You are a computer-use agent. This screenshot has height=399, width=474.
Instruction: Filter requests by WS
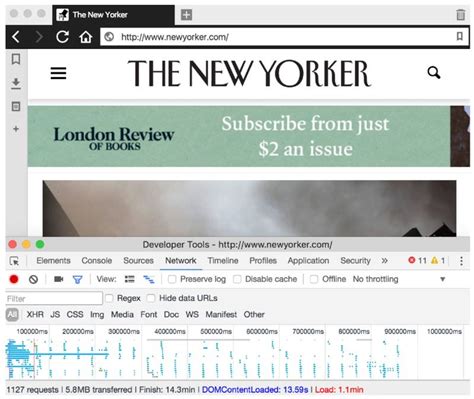click(192, 314)
